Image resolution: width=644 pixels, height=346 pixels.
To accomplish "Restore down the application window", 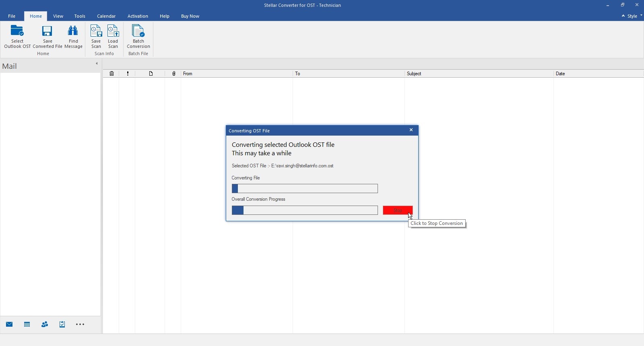I will click(x=622, y=5).
